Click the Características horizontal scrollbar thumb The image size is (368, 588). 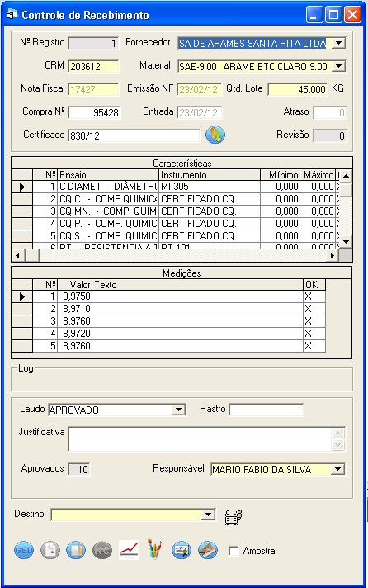[32, 255]
